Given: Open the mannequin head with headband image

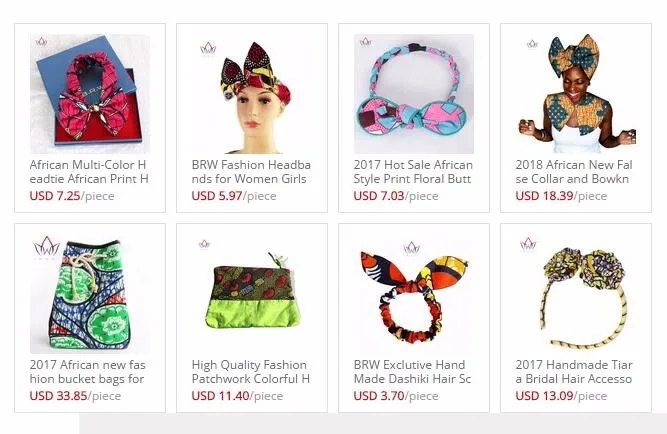Looking at the screenshot, I should pos(252,94).
